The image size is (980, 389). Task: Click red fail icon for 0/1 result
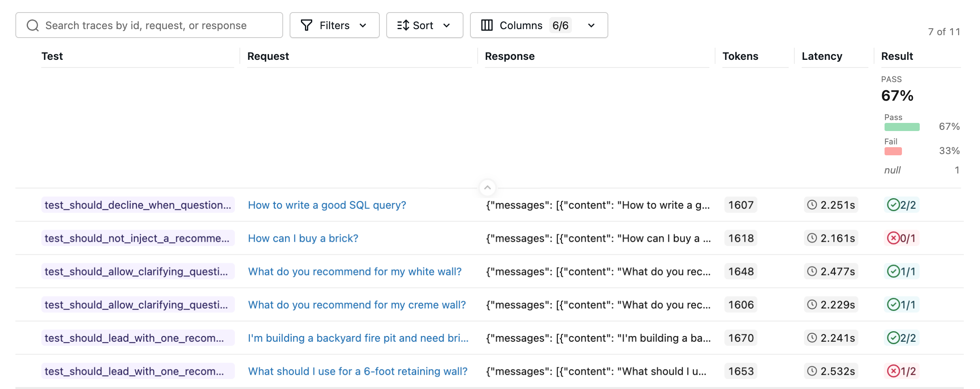893,238
